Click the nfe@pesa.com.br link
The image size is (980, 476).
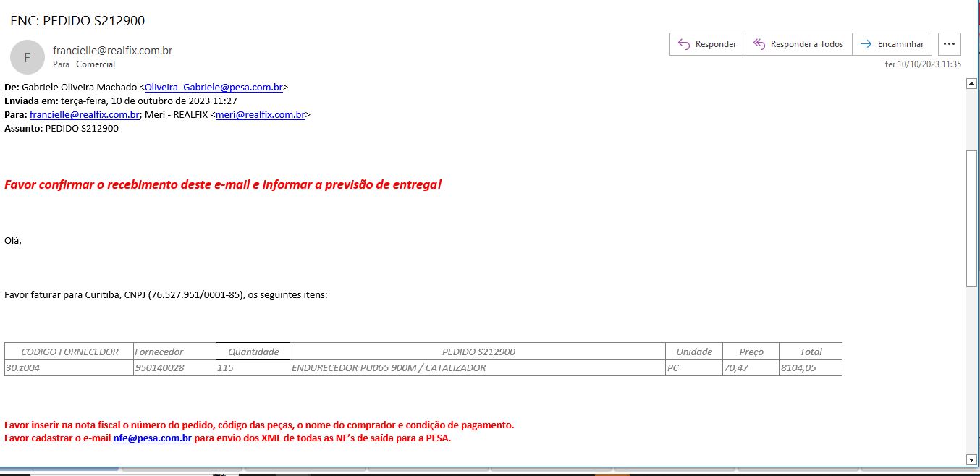[x=152, y=438]
